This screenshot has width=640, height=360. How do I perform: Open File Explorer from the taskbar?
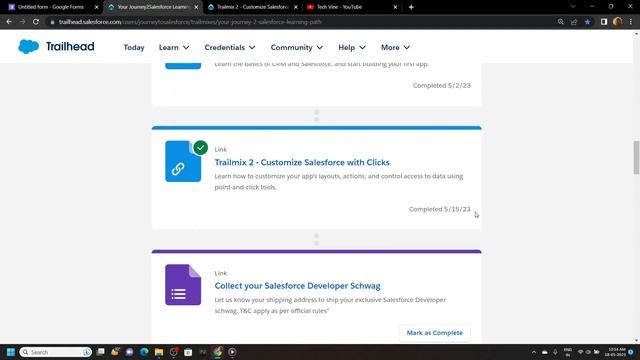coord(159,352)
